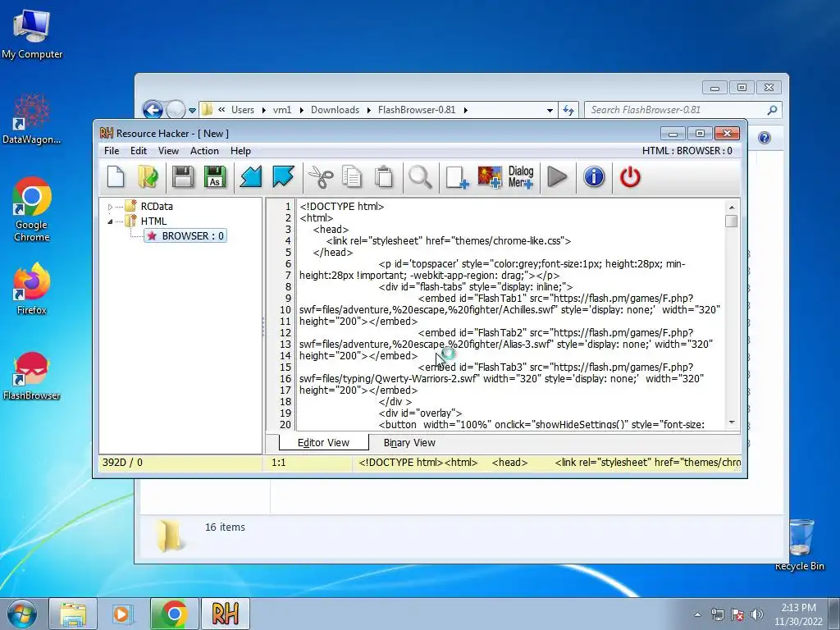Click the Windows Start button

[21, 614]
